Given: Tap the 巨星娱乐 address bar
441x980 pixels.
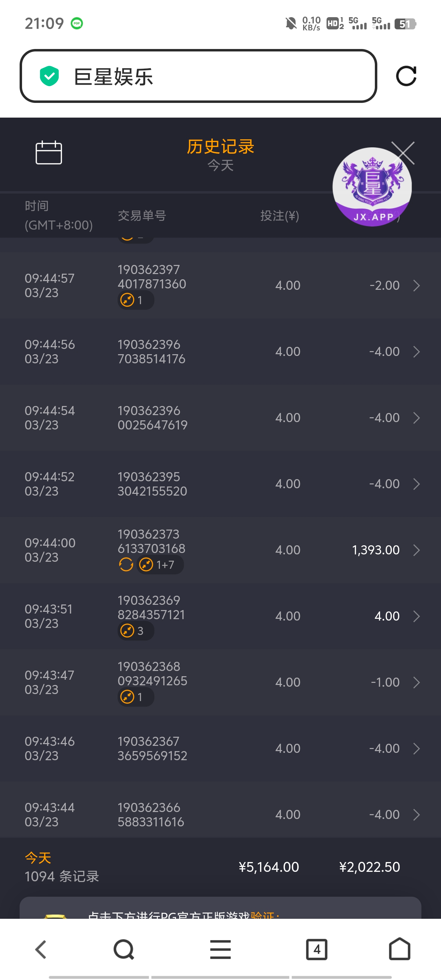Looking at the screenshot, I should 198,76.
